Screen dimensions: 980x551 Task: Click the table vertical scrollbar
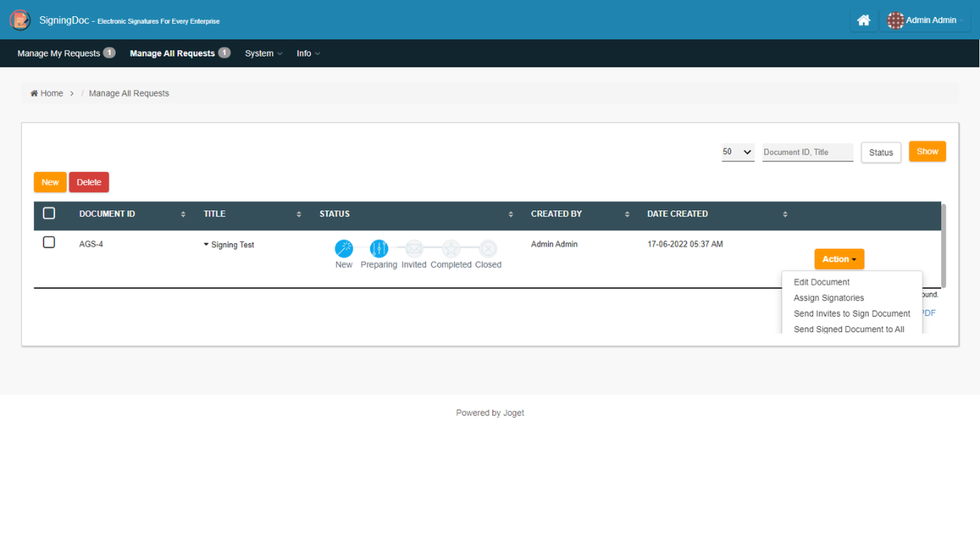(943, 245)
